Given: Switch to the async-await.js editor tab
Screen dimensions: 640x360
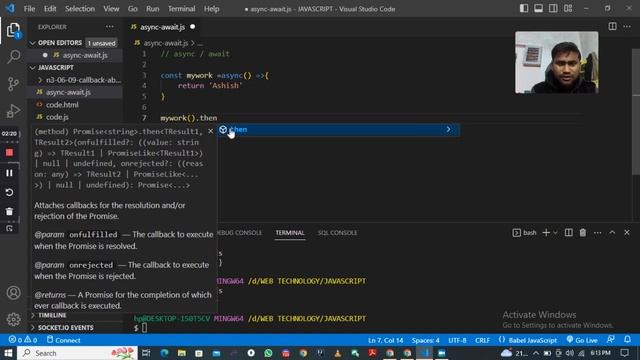Looking at the screenshot, I should [x=162, y=27].
